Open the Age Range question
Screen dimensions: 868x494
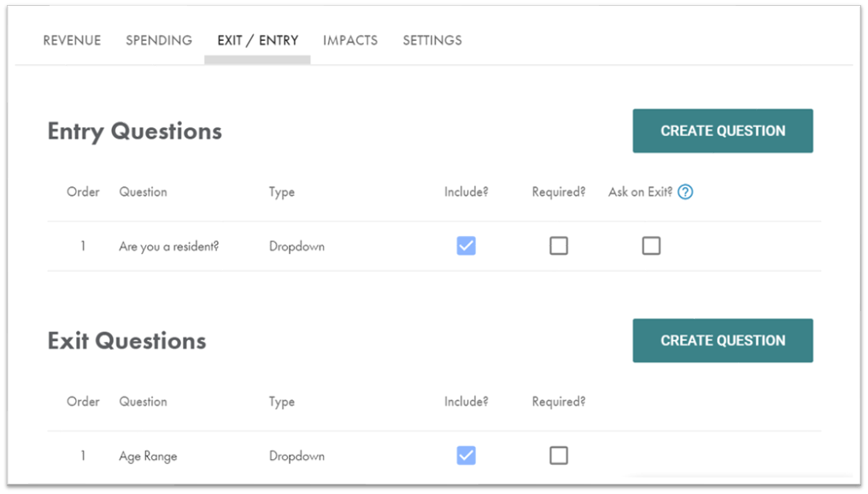coord(148,456)
